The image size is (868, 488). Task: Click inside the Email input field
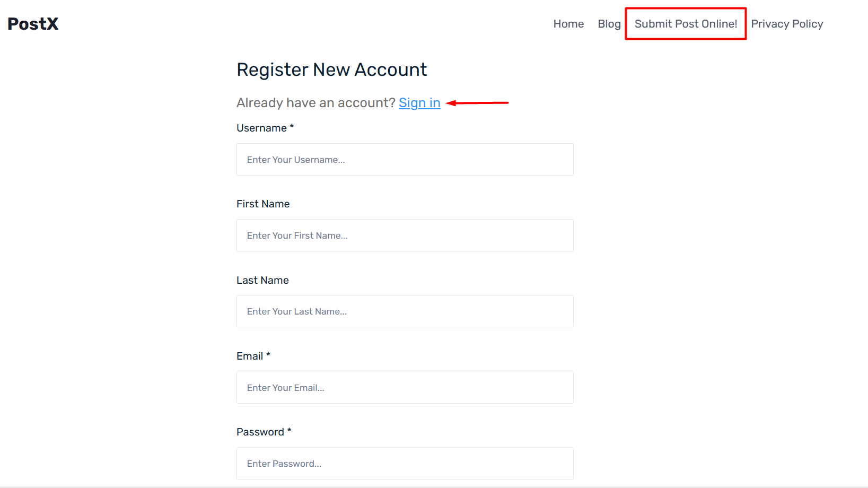point(405,387)
